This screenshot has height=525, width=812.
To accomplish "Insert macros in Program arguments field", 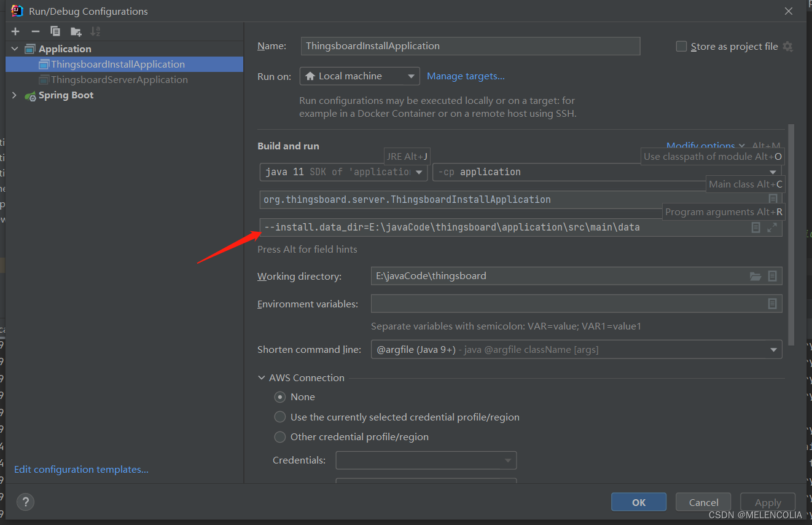I will click(756, 227).
